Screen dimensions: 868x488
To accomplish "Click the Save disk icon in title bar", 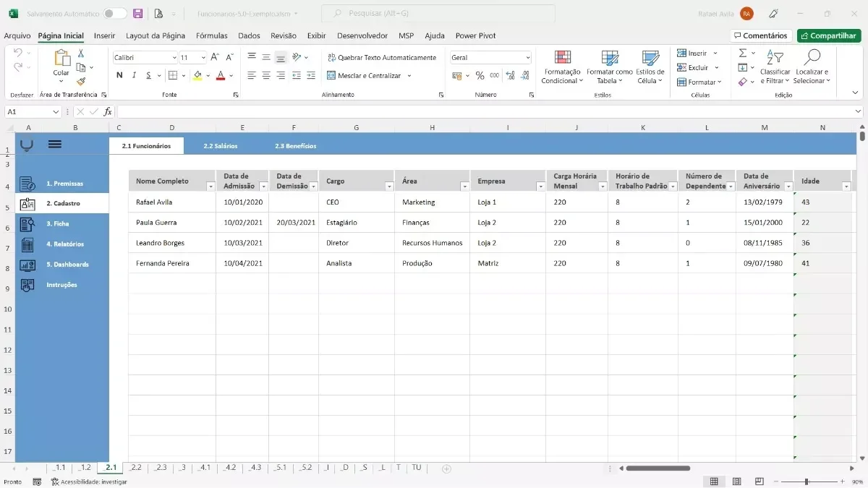I will (137, 14).
